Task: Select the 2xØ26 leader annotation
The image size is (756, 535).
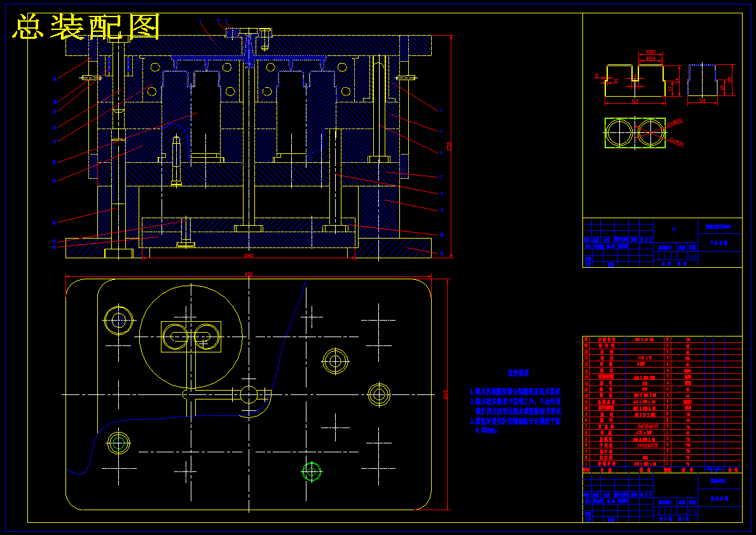Action: pos(675,123)
